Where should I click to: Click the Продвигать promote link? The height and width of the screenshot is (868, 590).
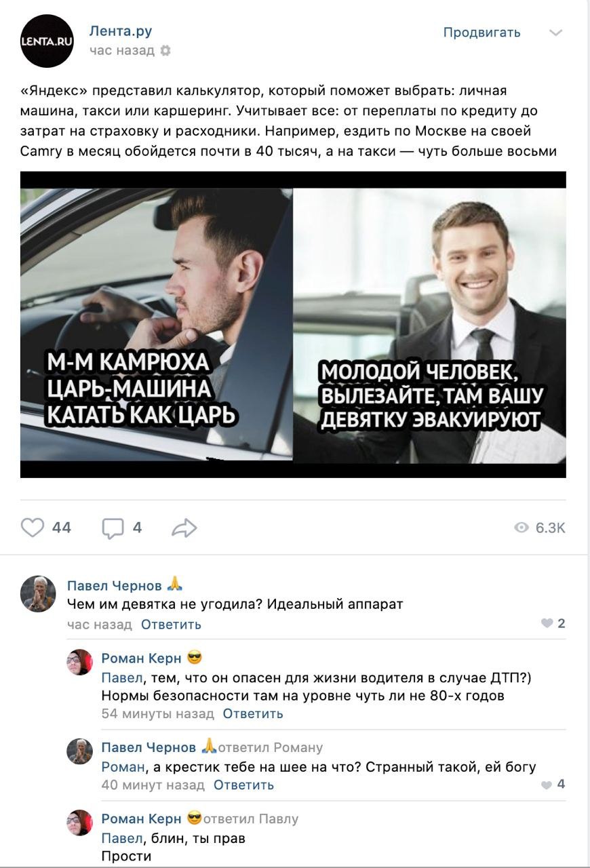pos(481,32)
